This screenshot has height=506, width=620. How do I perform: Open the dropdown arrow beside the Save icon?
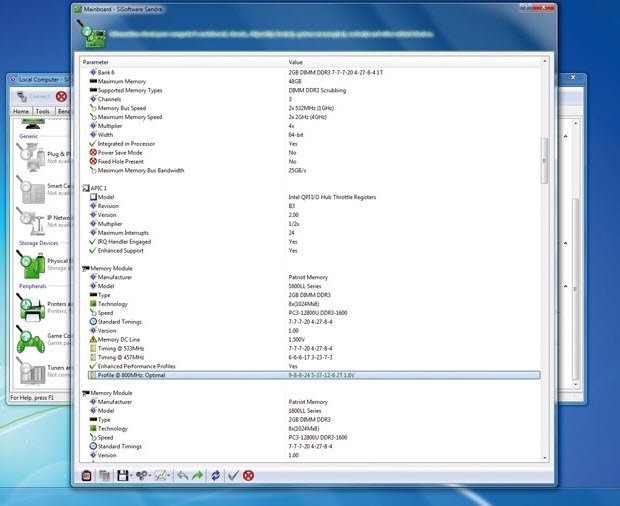coord(130,476)
